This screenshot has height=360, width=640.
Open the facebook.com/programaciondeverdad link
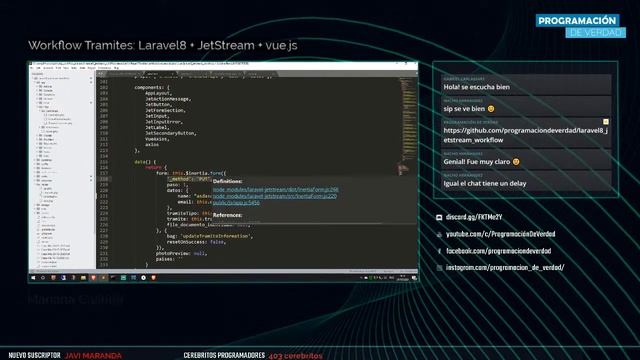[498, 251]
